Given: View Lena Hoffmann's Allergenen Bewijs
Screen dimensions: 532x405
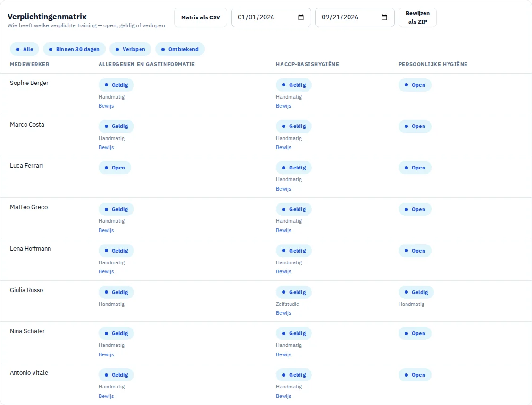Looking at the screenshot, I should pyautogui.click(x=106, y=271).
